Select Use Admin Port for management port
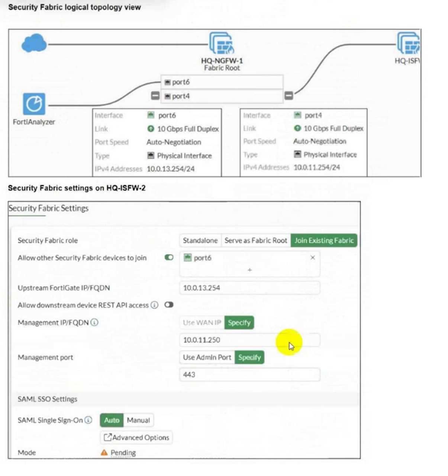 pyautogui.click(x=207, y=357)
